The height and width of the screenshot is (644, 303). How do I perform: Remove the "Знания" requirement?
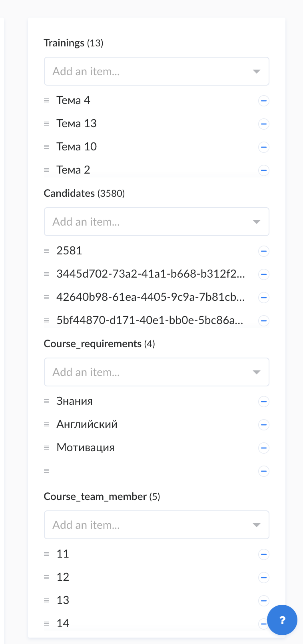264,402
